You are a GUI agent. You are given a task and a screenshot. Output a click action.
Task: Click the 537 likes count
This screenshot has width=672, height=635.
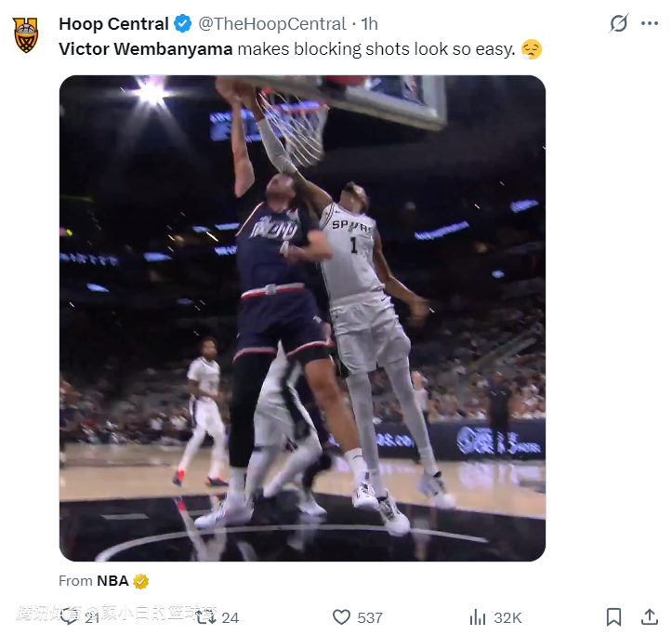[370, 617]
